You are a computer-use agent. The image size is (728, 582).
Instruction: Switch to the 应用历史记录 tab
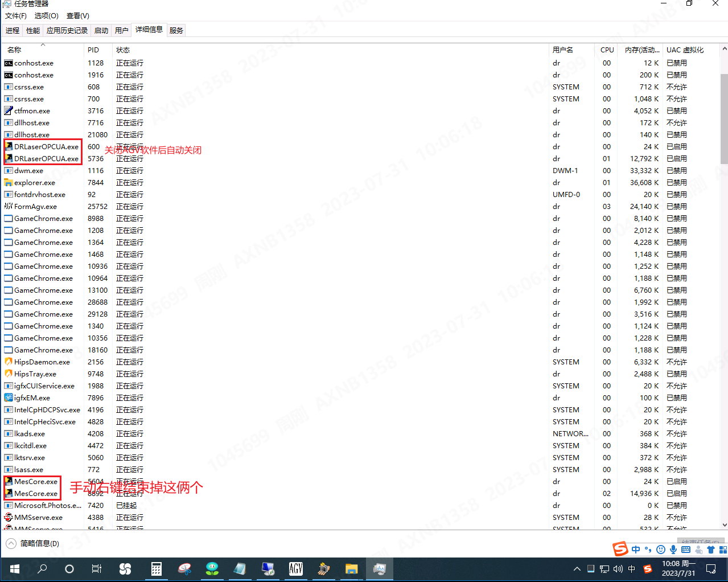(x=67, y=30)
